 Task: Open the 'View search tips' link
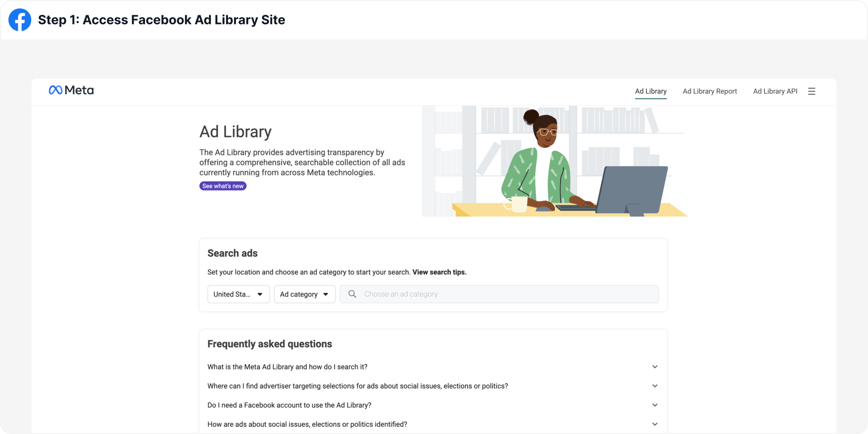[439, 272]
